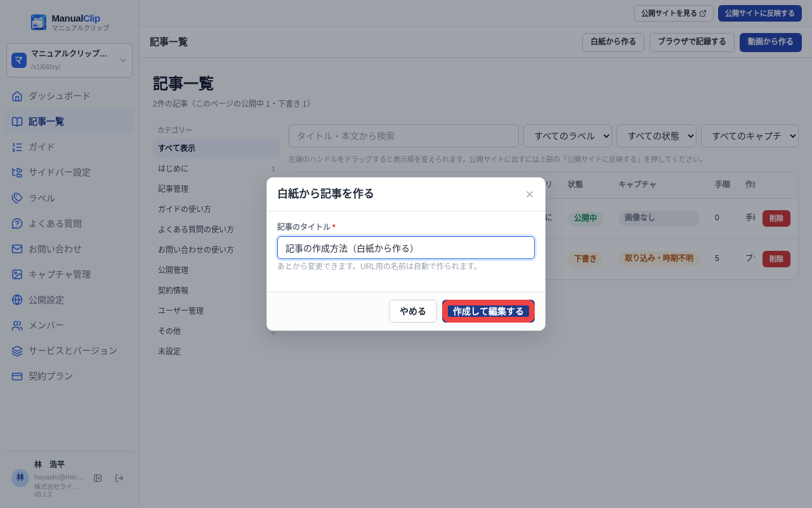Click the logout icon
The image size is (812, 508).
[119, 478]
